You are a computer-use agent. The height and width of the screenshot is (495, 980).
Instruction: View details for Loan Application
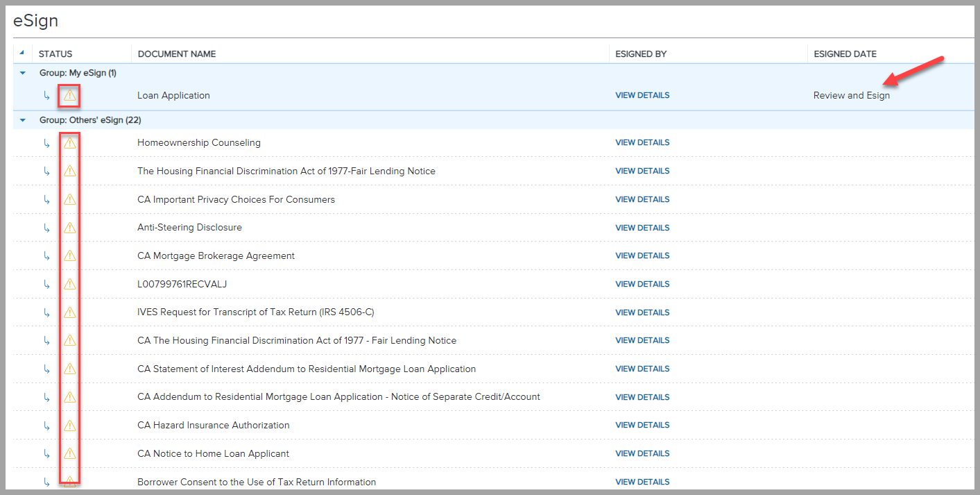click(x=642, y=96)
